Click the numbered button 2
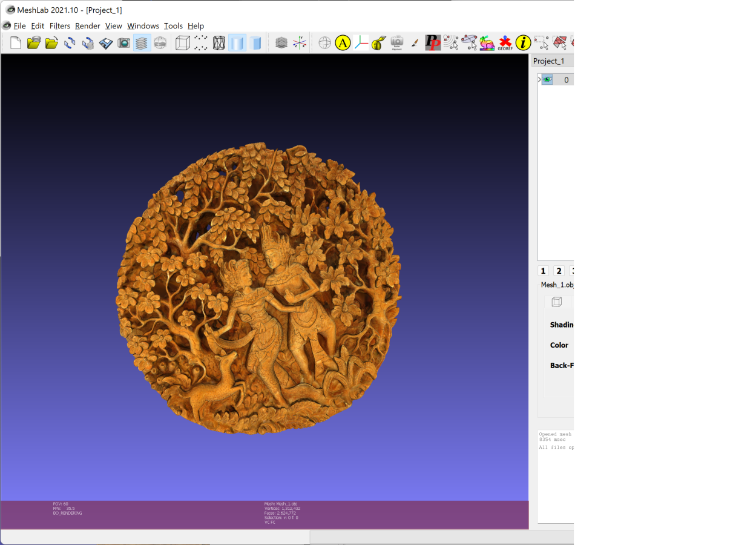 tap(559, 271)
